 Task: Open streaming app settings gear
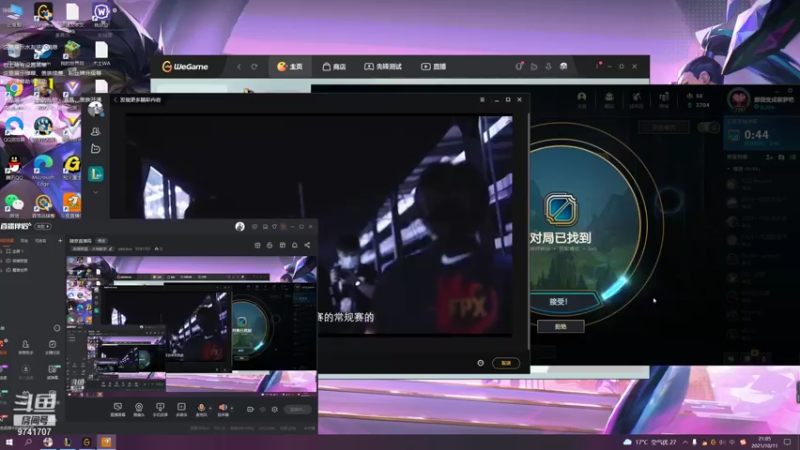point(274,409)
